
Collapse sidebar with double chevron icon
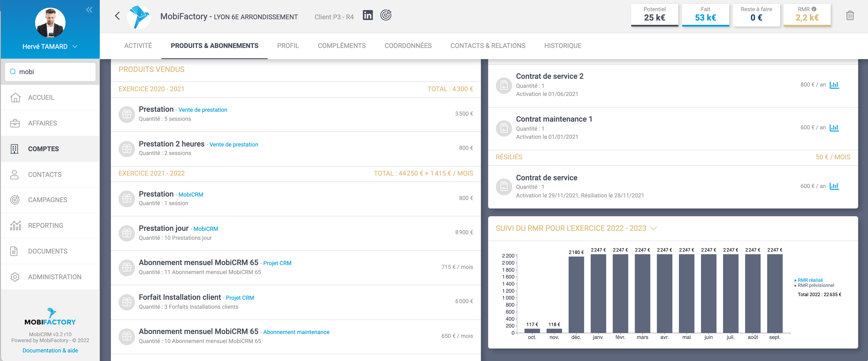[x=89, y=10]
